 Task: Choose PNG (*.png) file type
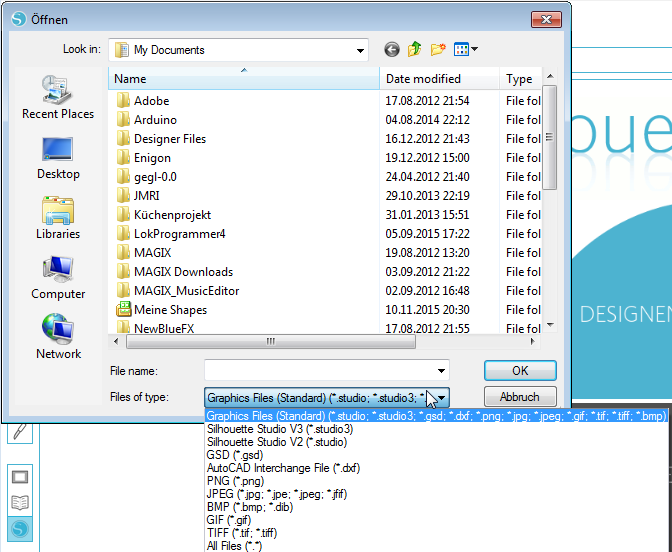coord(235,481)
